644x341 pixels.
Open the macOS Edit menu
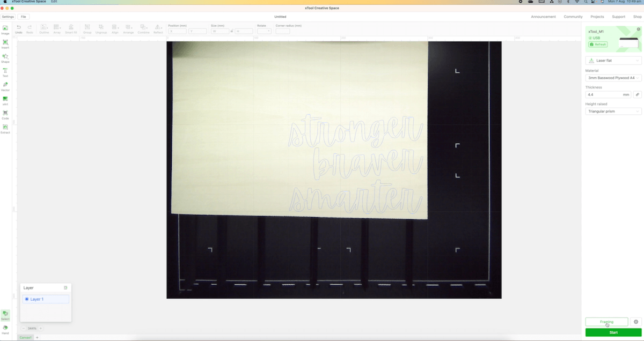click(54, 2)
